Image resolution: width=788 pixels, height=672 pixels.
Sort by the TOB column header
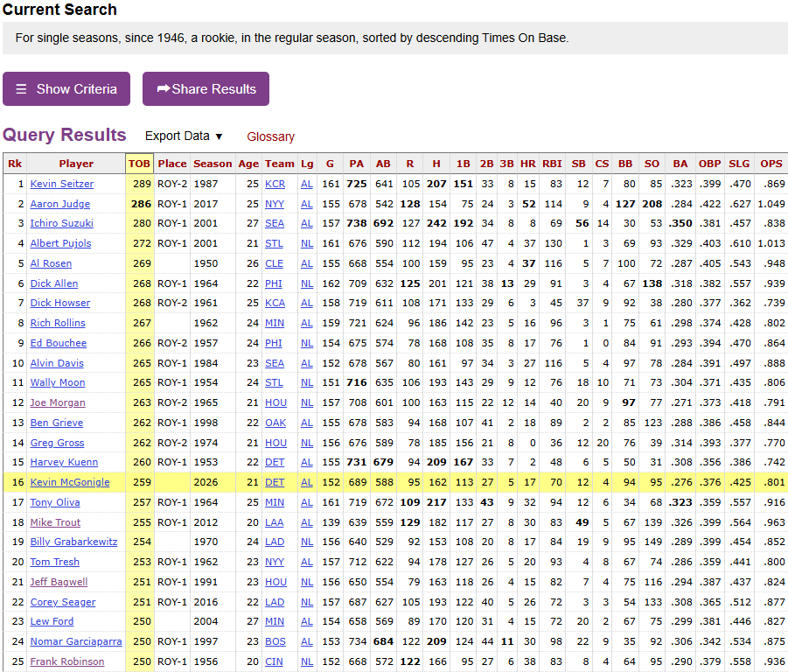point(139,164)
